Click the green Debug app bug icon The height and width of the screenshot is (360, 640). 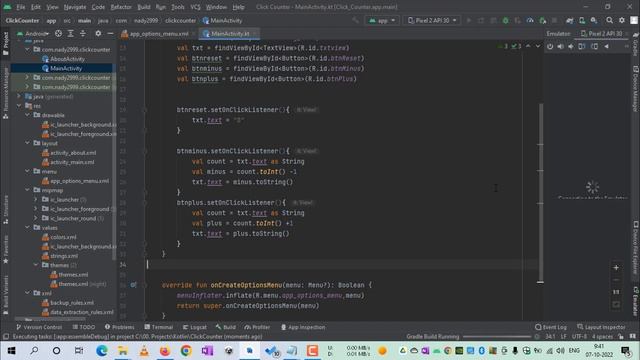[505, 20]
